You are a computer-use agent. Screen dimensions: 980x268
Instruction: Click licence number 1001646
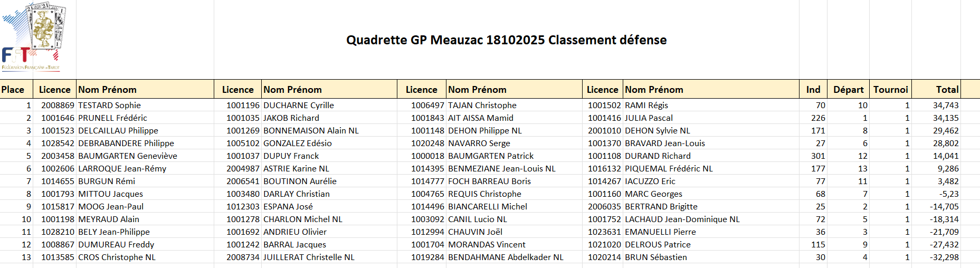click(58, 118)
